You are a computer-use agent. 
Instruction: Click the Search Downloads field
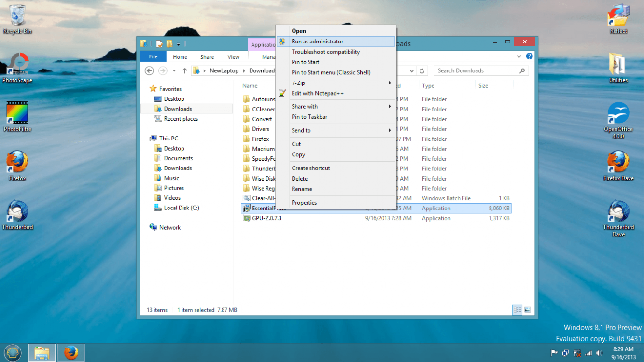481,71
